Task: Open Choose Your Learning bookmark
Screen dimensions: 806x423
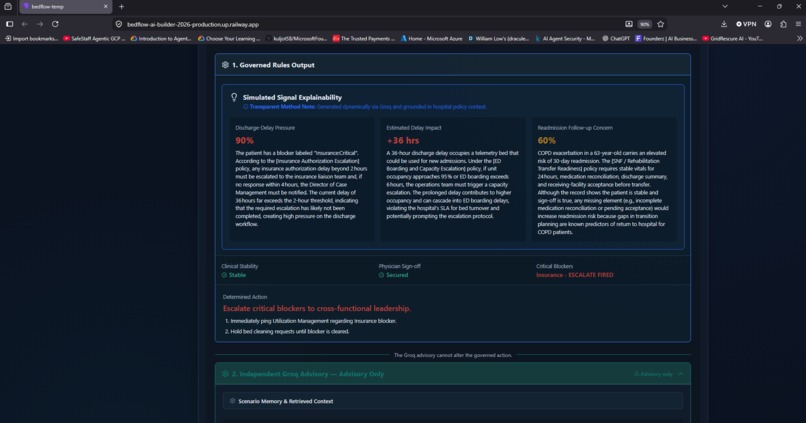Action: [229, 39]
